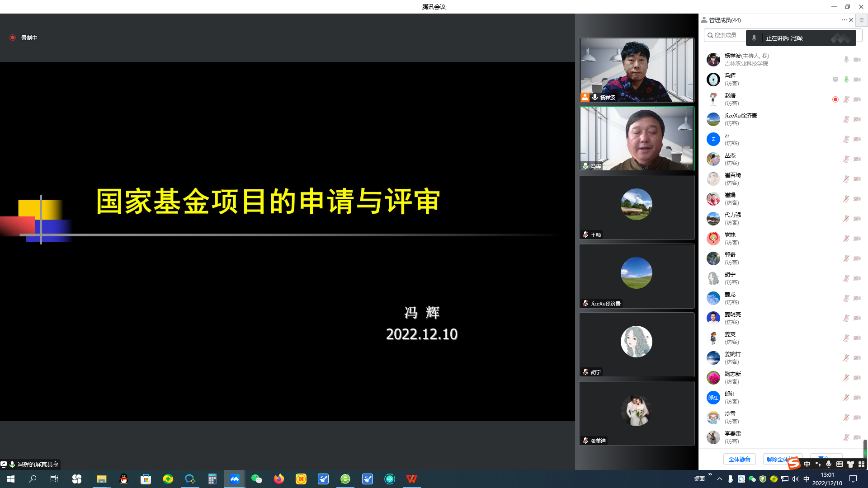
Task: Toggle 冯辉's camera icon in member list
Action: pyautogui.click(x=857, y=80)
